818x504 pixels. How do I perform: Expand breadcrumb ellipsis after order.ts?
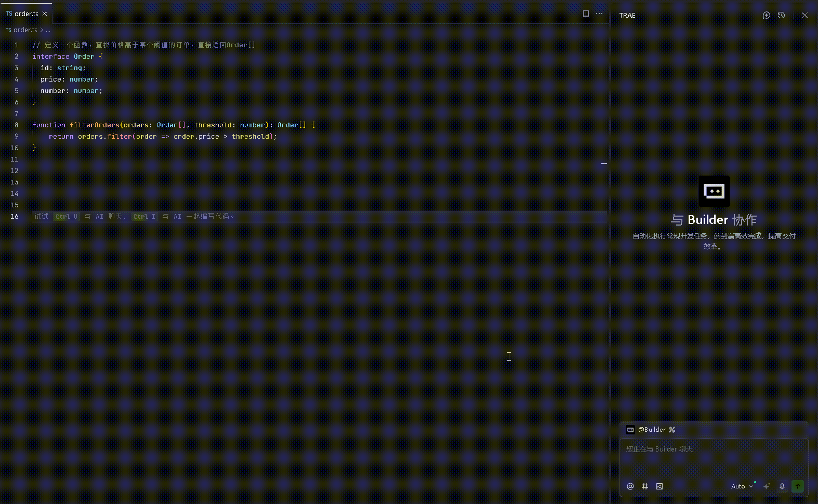48,30
